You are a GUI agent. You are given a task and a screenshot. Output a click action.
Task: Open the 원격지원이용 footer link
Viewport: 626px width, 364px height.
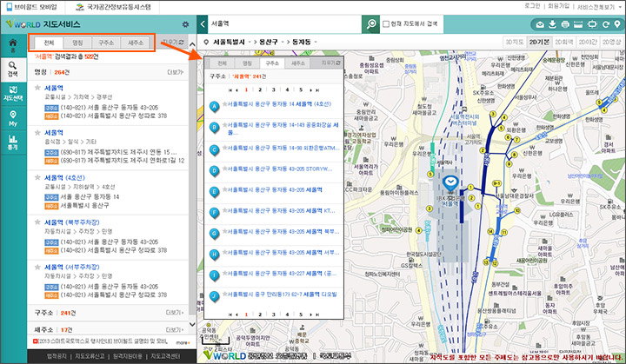click(x=127, y=356)
